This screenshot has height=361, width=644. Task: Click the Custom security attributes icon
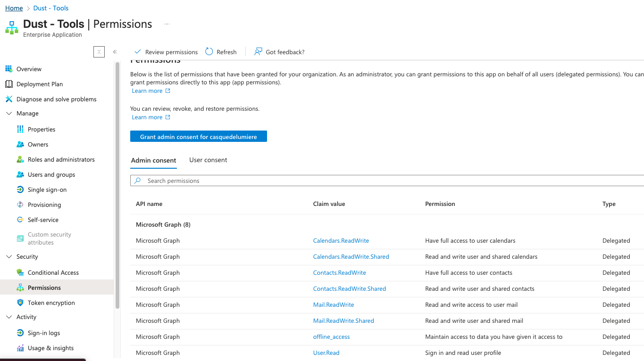point(20,238)
